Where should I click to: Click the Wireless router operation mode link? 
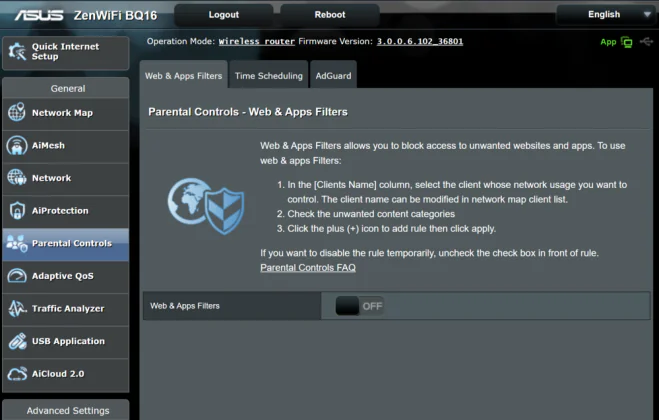point(256,42)
